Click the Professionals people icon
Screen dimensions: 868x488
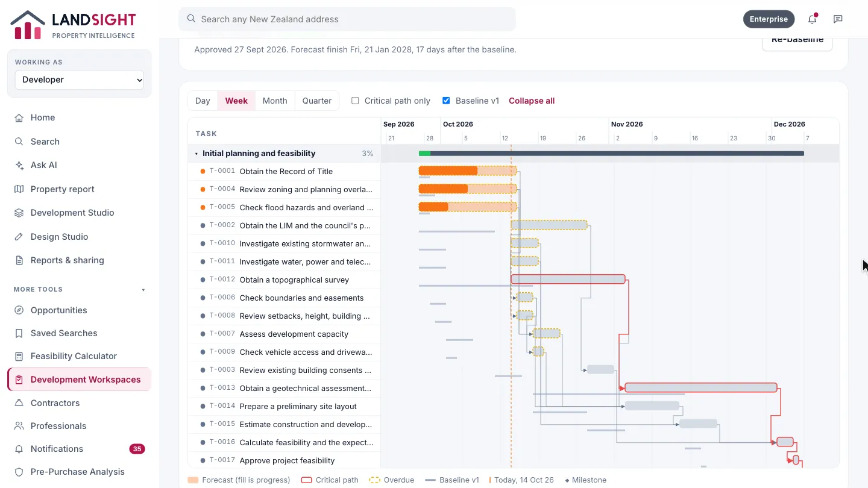coord(19,426)
